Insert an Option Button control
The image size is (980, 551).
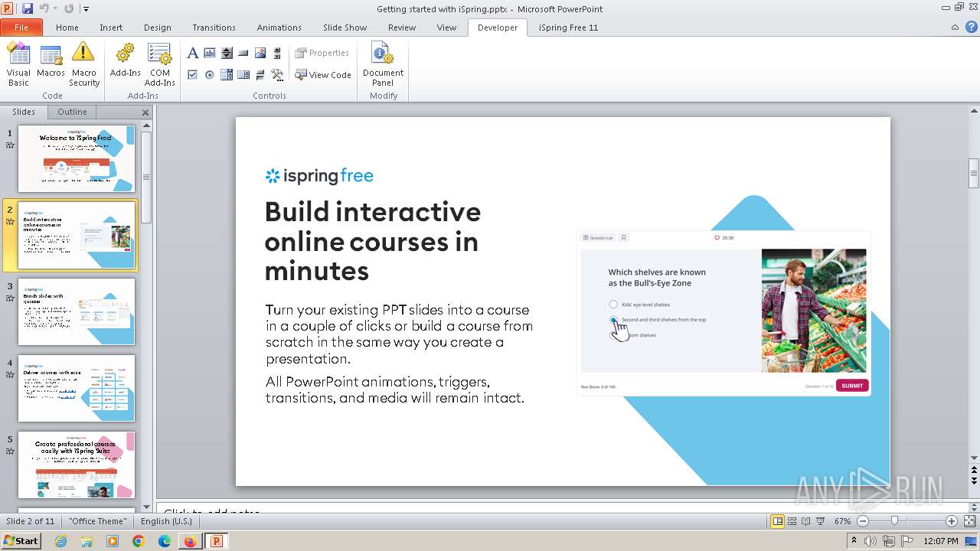coord(210,75)
